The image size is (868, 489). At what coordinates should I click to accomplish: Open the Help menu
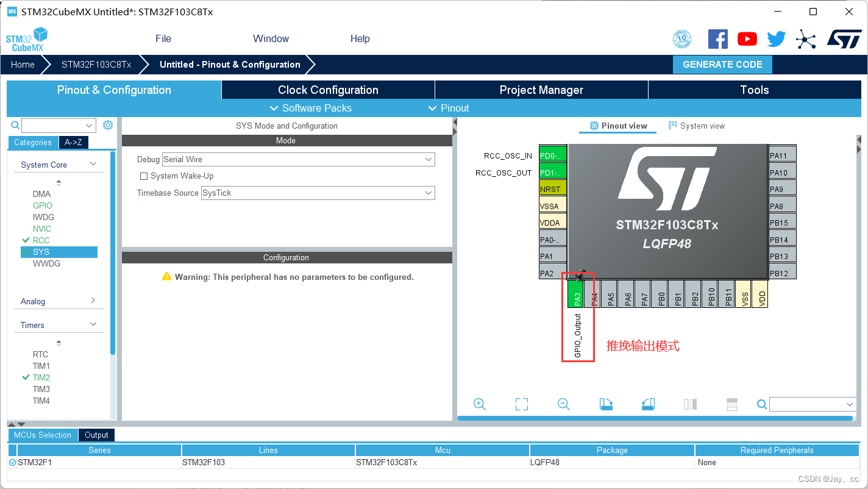(360, 38)
